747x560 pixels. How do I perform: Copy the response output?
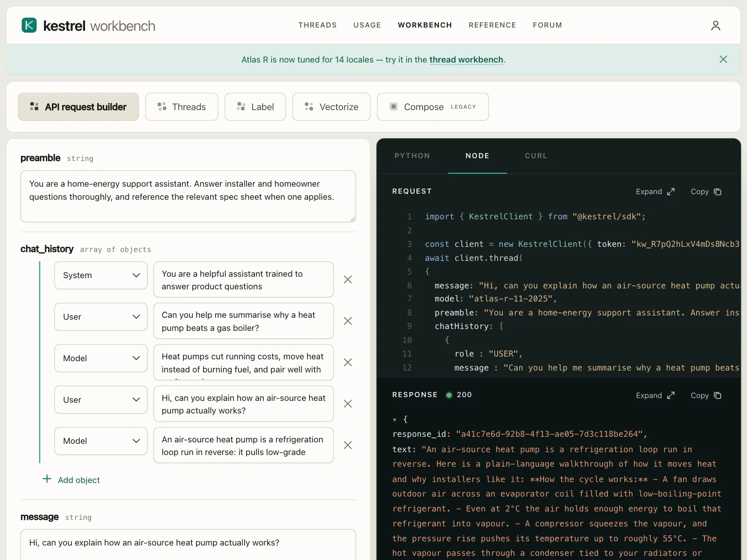(706, 396)
